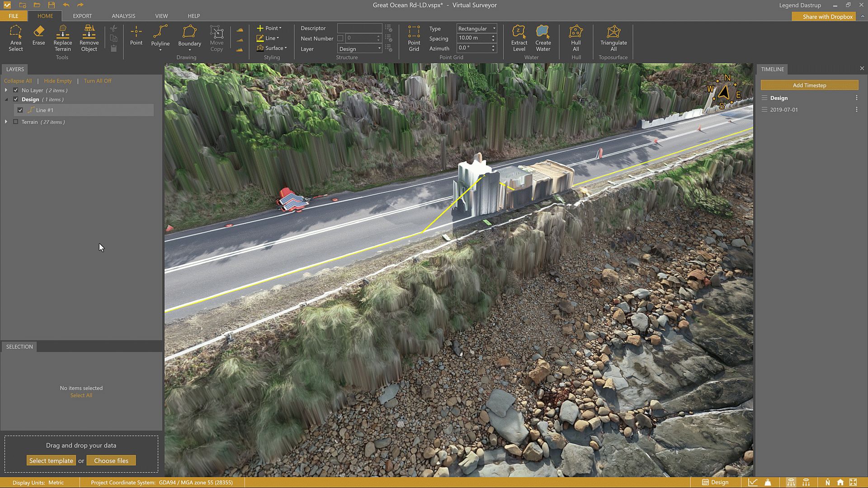The image size is (868, 488).
Task: Click the Replace Terrain tool
Action: pyautogui.click(x=62, y=38)
